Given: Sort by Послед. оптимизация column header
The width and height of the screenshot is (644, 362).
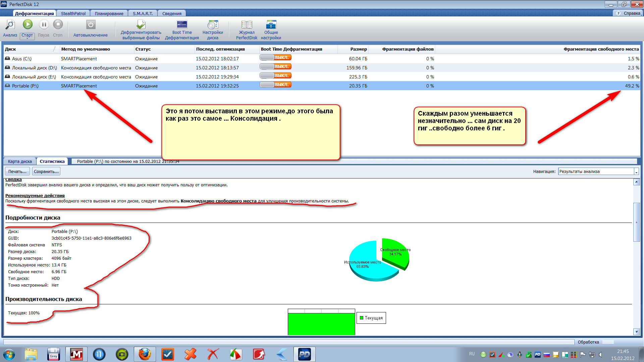Looking at the screenshot, I should tap(227, 49).
